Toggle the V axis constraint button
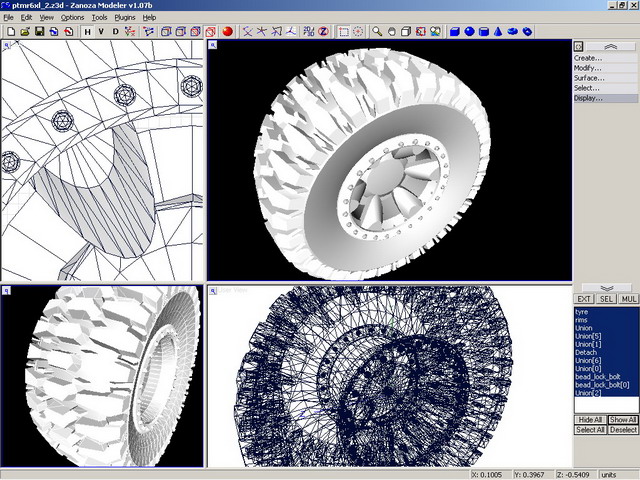 [x=101, y=32]
